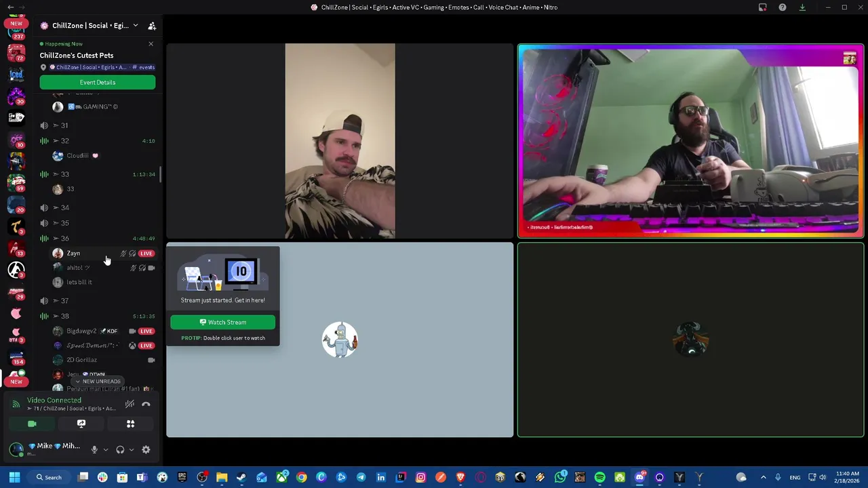Show hidden system tray icons
868x488 pixels.
[763, 477]
